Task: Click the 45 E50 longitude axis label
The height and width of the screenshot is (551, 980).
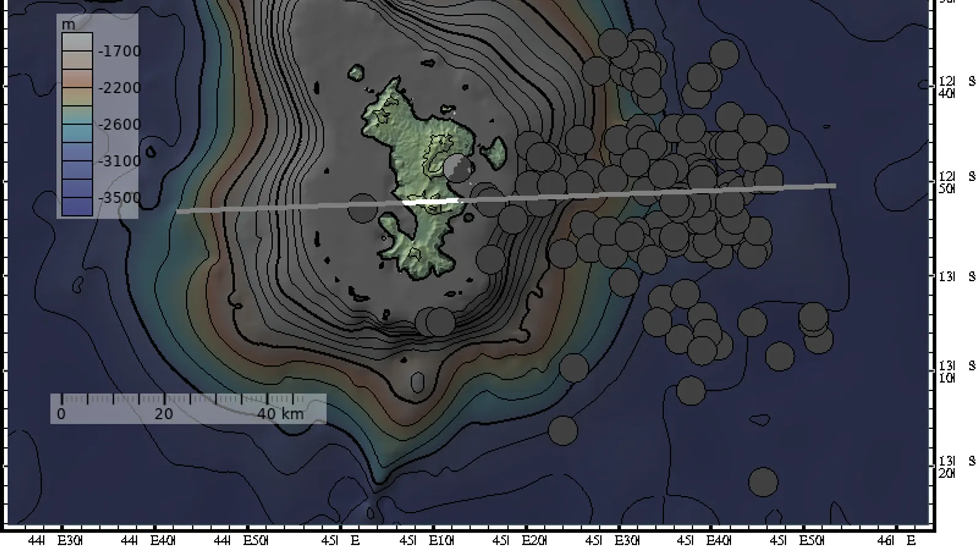Action: click(x=797, y=541)
